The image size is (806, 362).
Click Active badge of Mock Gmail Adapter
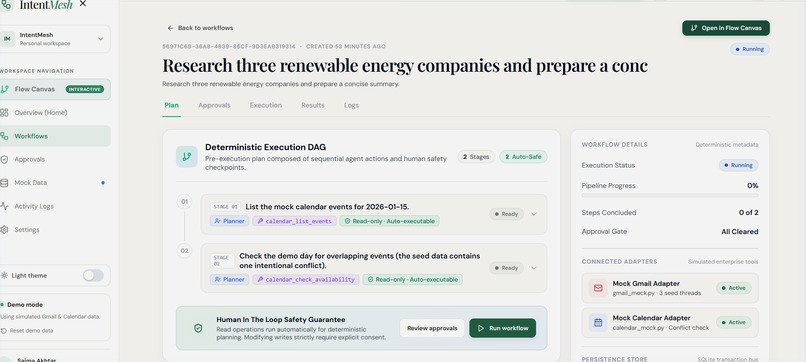[734, 288]
